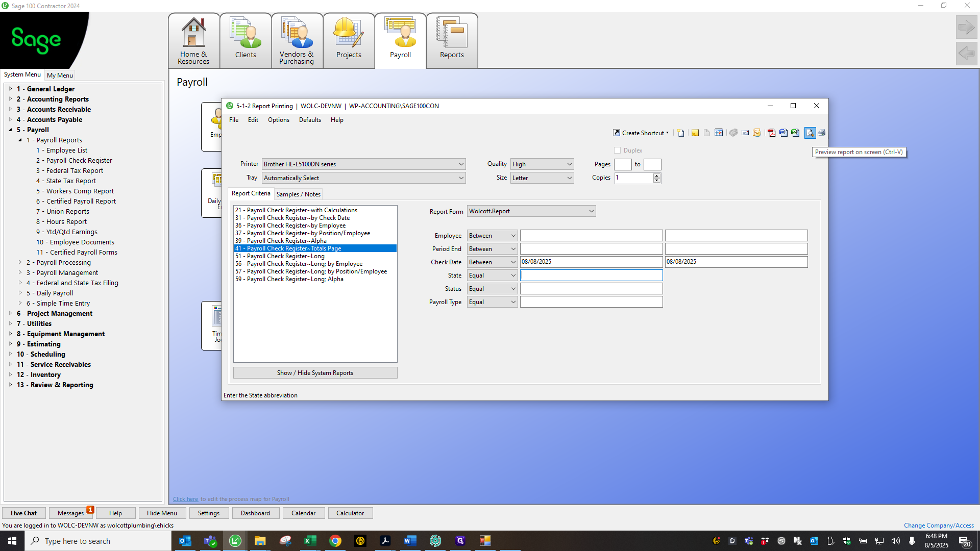Export report to Excel icon
This screenshot has width=980, height=551.
click(x=795, y=133)
